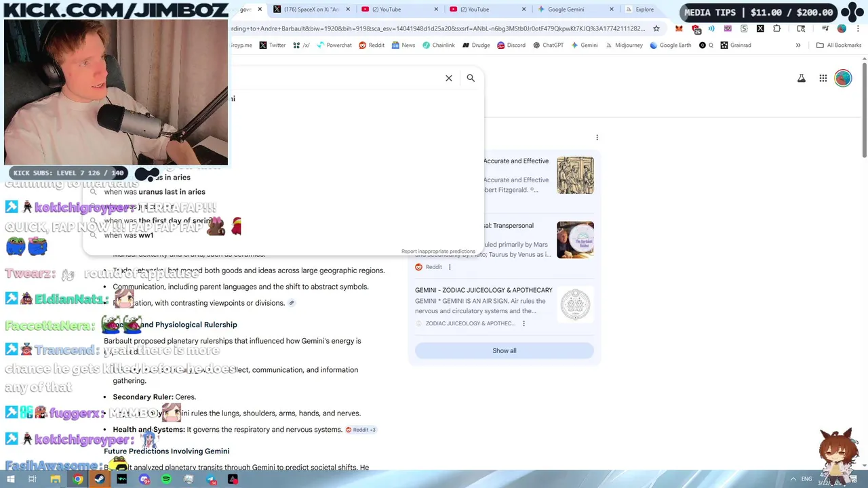This screenshot has height=488, width=868.
Task: Bookmark this page with the star icon
Action: point(656,28)
